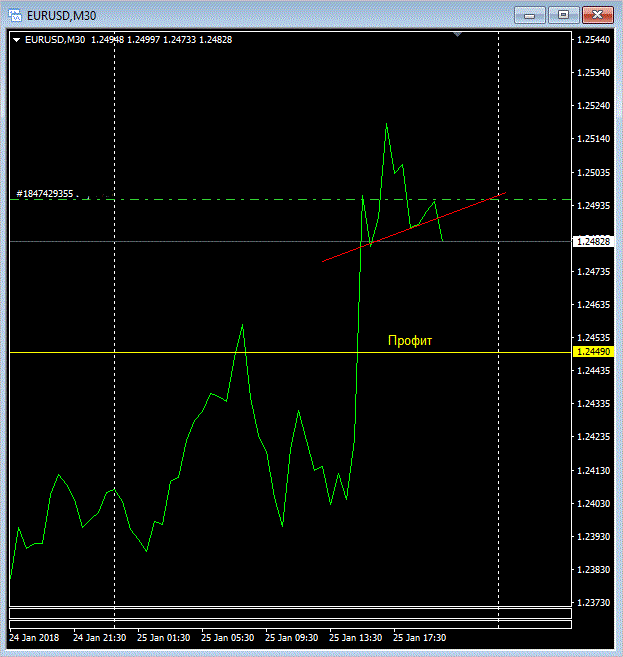Click price scale value 1.24635
The image size is (623, 657).
pos(594,305)
